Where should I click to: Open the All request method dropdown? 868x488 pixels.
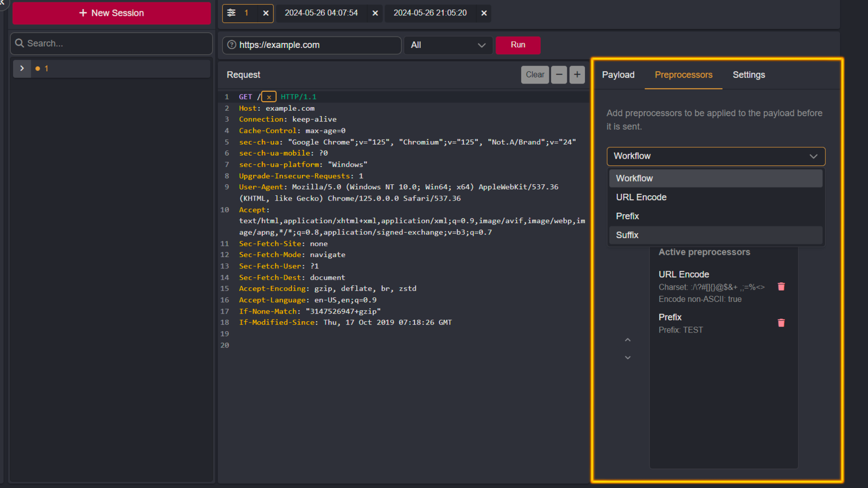click(448, 45)
